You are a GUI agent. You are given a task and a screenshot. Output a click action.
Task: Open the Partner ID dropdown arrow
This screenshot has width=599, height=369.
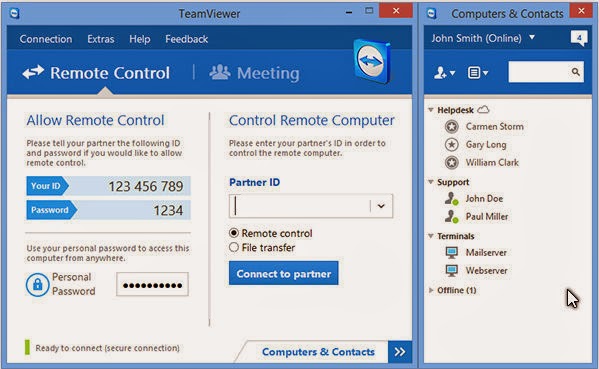click(x=381, y=206)
